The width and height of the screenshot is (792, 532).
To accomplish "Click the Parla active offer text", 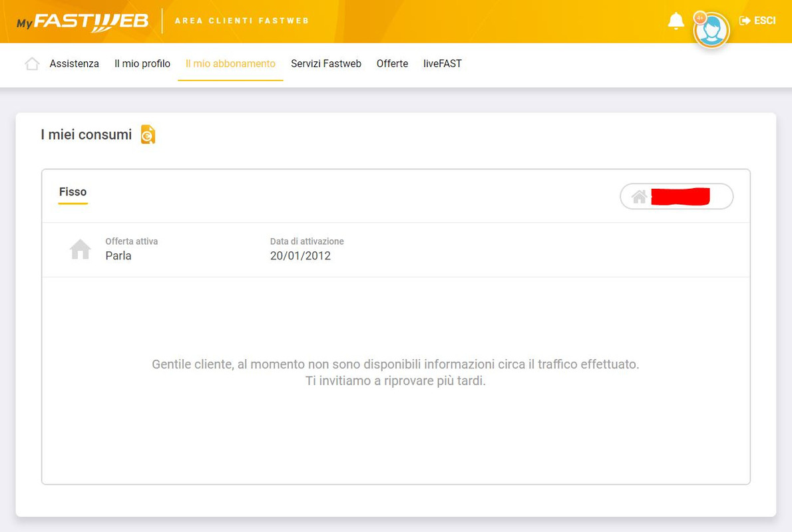I will tap(118, 256).
